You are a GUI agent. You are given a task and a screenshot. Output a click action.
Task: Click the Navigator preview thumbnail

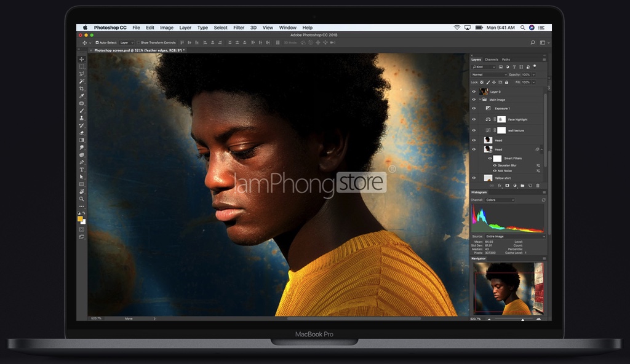coord(508,288)
